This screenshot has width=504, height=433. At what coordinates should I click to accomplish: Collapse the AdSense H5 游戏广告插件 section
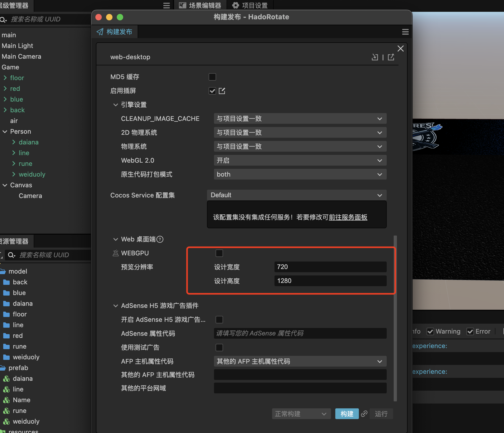click(x=116, y=306)
